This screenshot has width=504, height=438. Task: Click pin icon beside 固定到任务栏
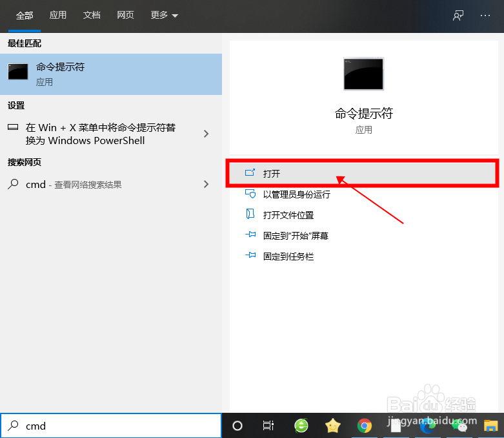250,256
